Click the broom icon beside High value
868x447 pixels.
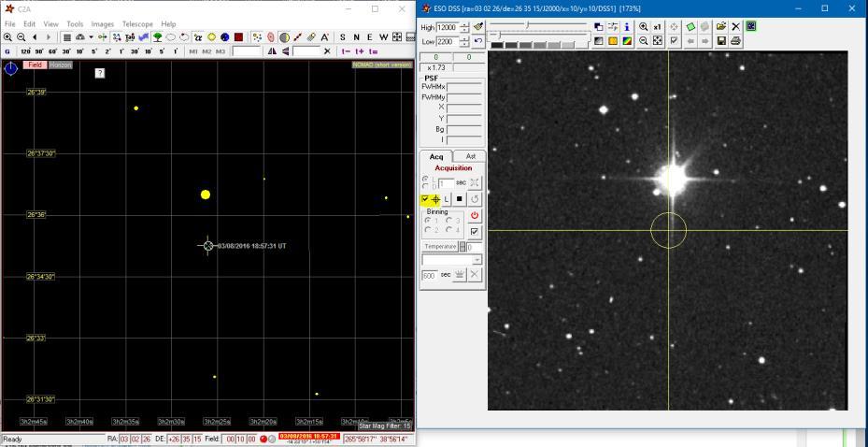coord(478,27)
